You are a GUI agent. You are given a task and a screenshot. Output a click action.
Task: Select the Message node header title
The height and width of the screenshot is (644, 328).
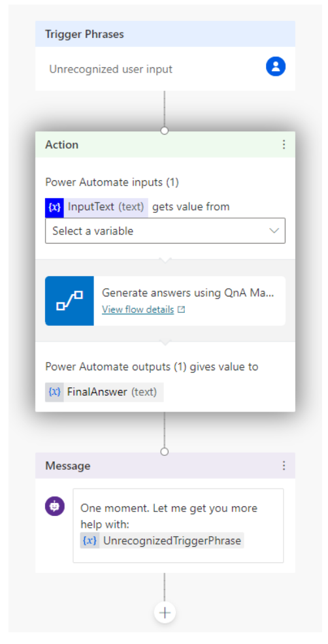pyautogui.click(x=68, y=466)
